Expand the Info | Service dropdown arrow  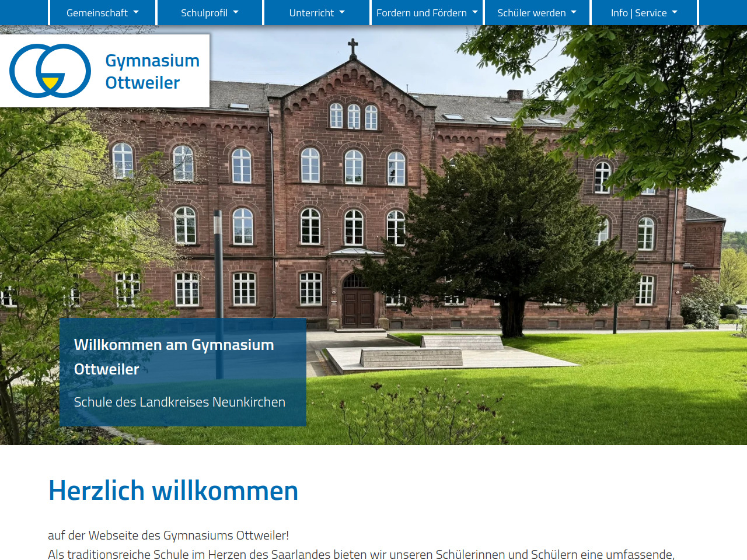click(x=675, y=12)
